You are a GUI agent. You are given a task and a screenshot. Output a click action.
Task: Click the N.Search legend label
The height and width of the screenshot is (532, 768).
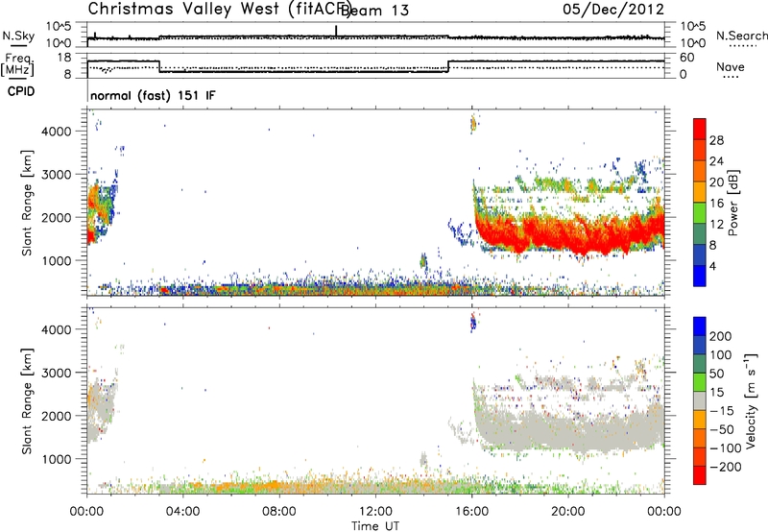click(x=741, y=36)
